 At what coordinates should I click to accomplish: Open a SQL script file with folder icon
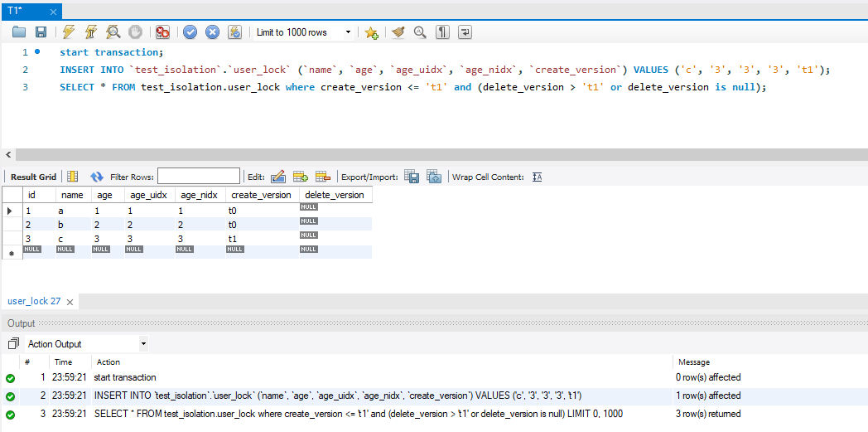click(x=19, y=32)
